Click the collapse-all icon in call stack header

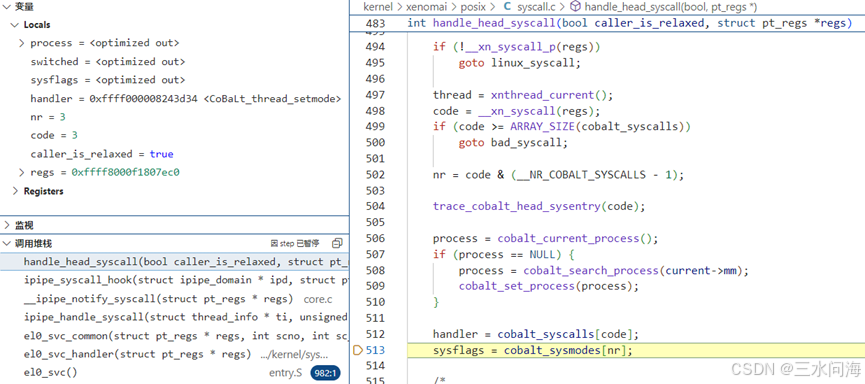click(338, 243)
